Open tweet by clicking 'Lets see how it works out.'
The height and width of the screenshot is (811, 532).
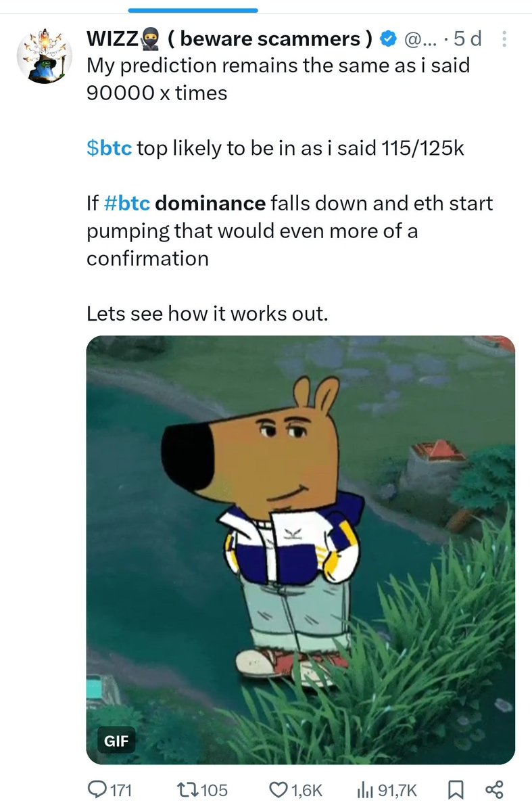(208, 313)
